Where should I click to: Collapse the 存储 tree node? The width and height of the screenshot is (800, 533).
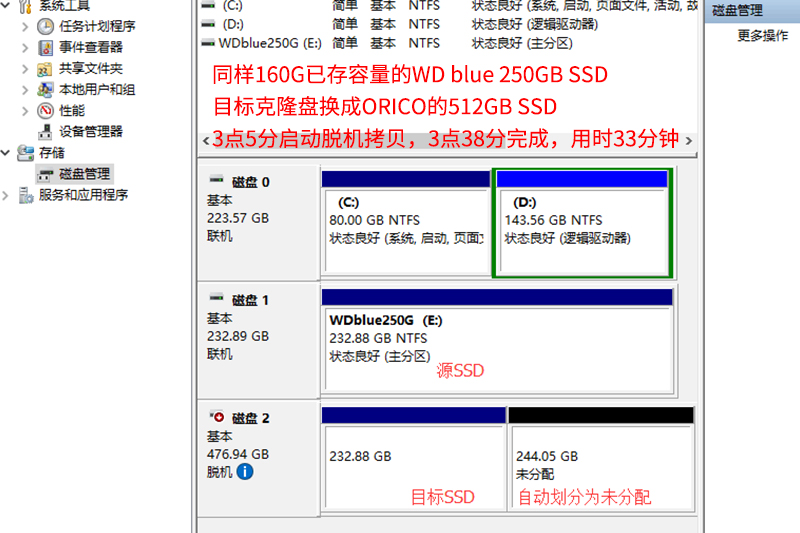6,153
